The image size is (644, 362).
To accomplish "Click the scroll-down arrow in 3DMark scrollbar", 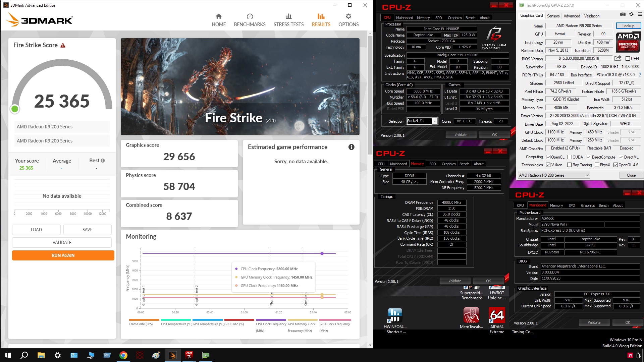I will [x=370, y=345].
